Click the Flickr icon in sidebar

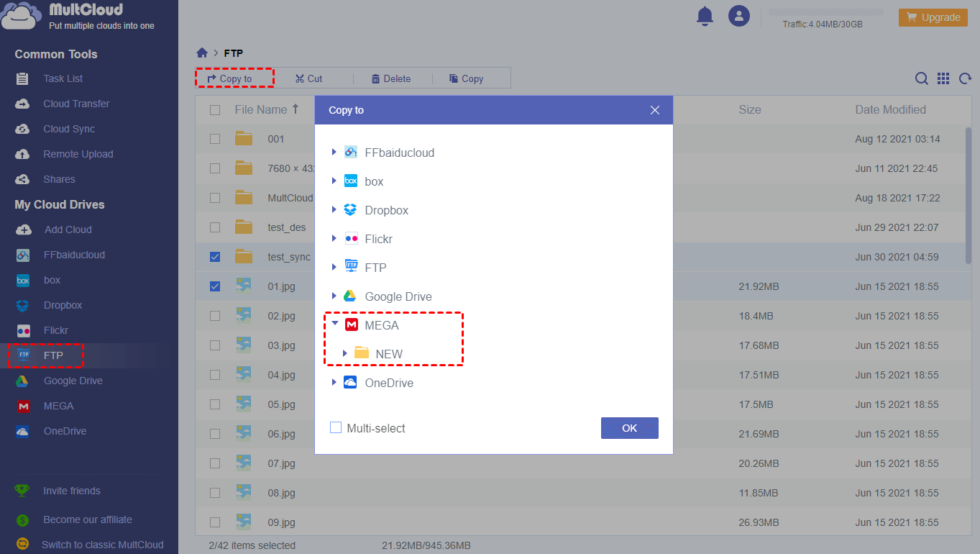23,330
